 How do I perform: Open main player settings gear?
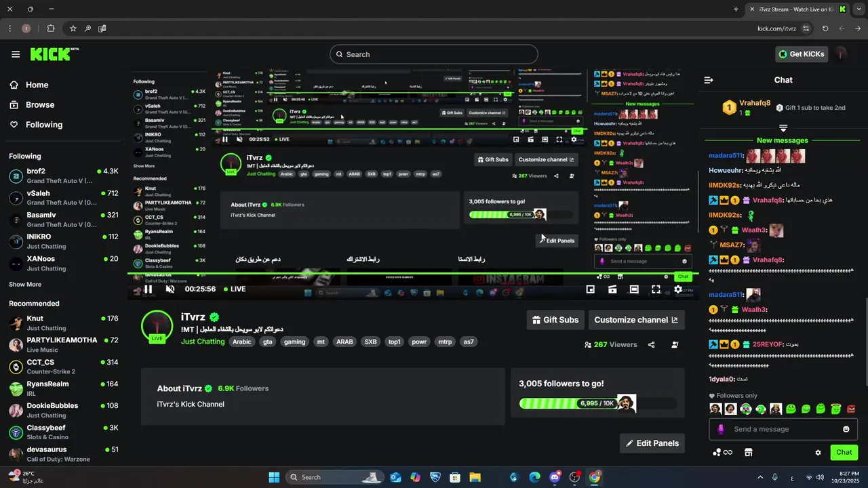(x=678, y=289)
